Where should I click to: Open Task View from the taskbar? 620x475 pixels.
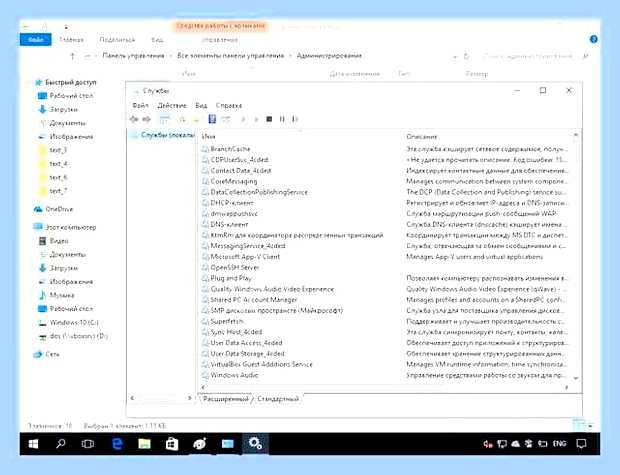(88, 444)
